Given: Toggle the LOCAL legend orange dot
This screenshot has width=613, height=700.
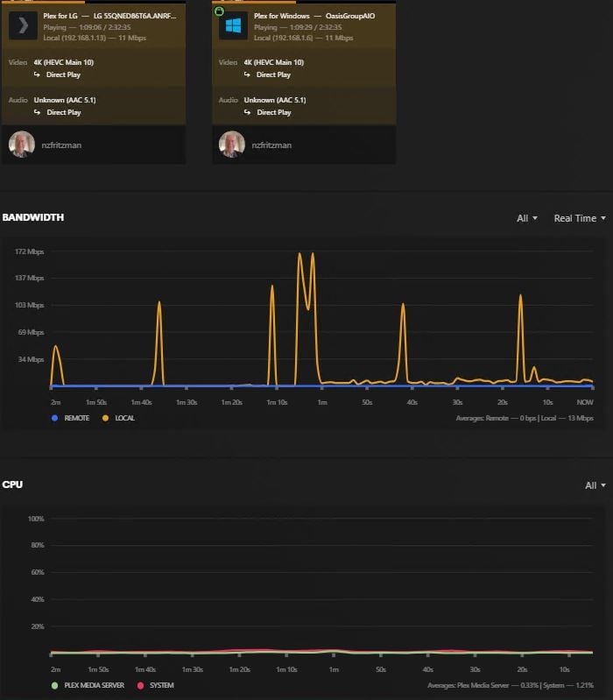Looking at the screenshot, I should pos(105,418).
